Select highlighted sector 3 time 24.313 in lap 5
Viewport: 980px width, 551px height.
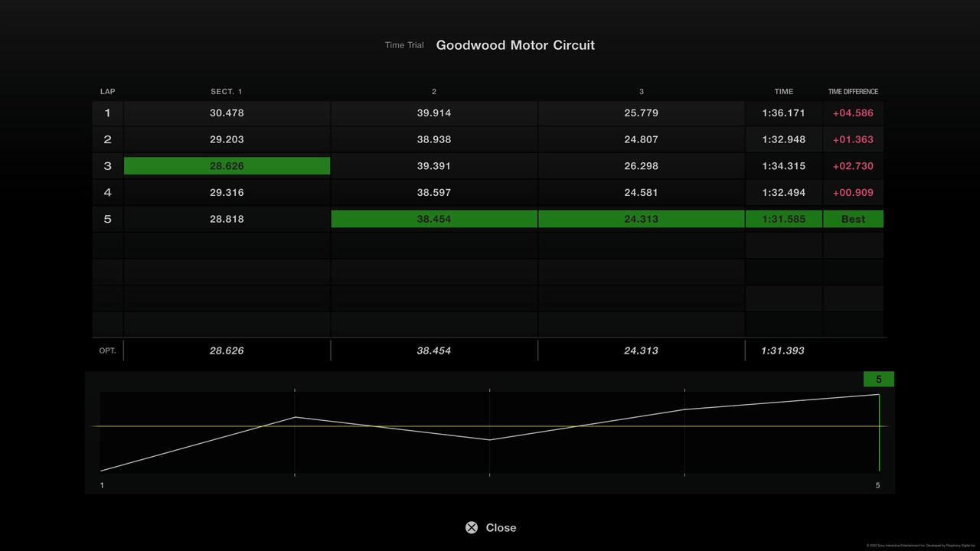point(642,219)
